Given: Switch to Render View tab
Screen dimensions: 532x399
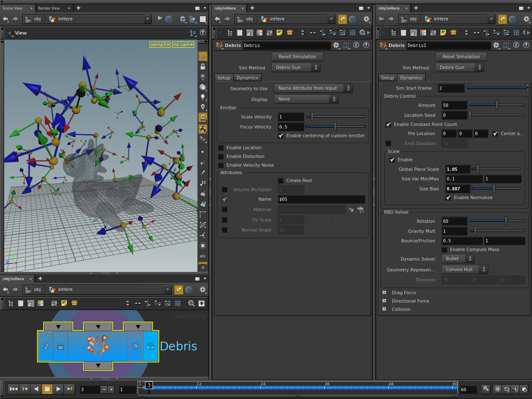Looking at the screenshot, I should coord(49,8).
